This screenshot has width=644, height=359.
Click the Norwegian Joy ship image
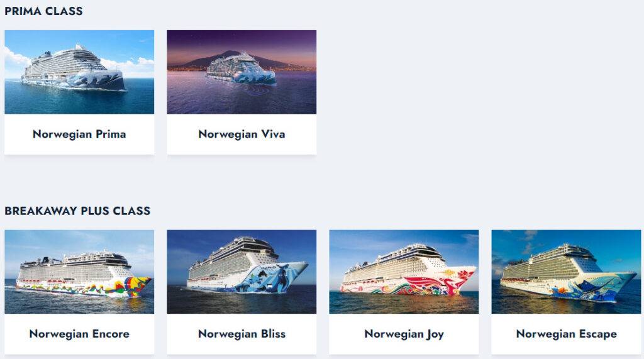404,272
